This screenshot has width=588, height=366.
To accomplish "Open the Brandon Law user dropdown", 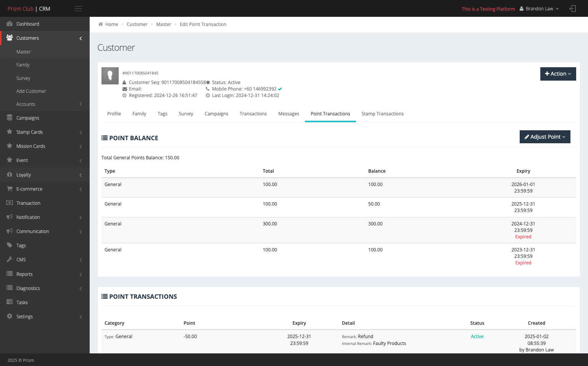I will [539, 8].
